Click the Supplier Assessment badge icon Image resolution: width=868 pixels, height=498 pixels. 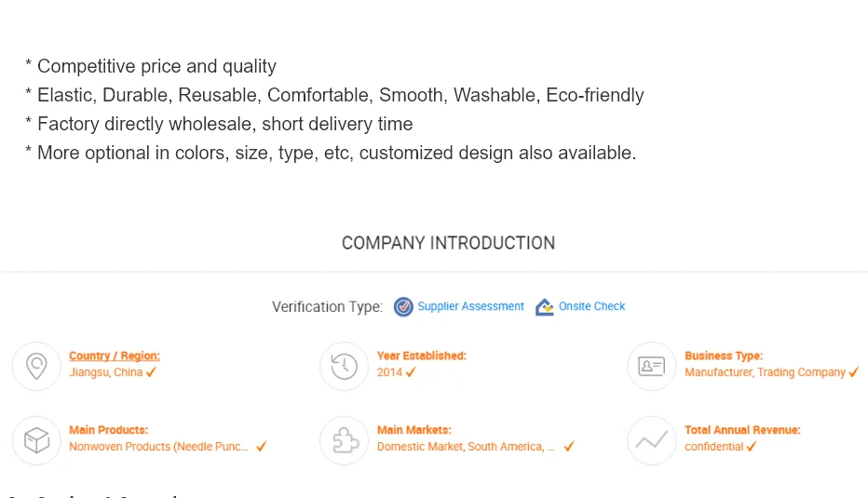pos(403,306)
